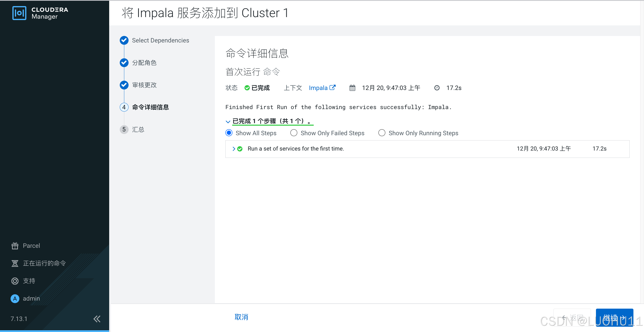The width and height of the screenshot is (644, 332).
Task: Click the completed 1 of 1 steps heading
Action: (x=272, y=121)
